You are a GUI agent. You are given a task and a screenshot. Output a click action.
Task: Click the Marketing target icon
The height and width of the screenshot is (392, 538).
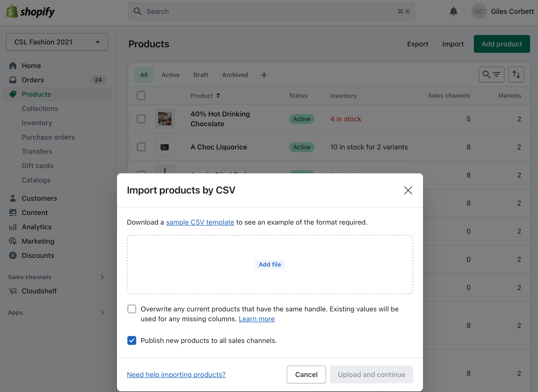(x=13, y=241)
